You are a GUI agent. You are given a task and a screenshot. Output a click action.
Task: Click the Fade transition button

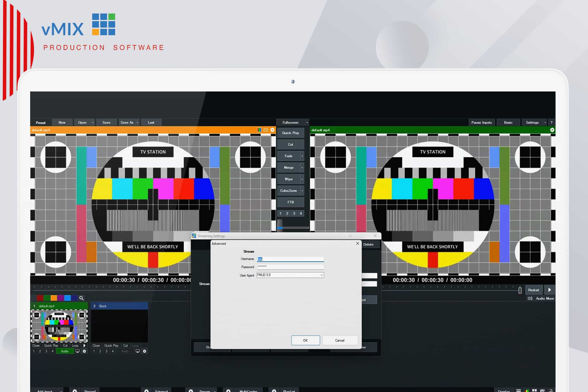click(288, 156)
